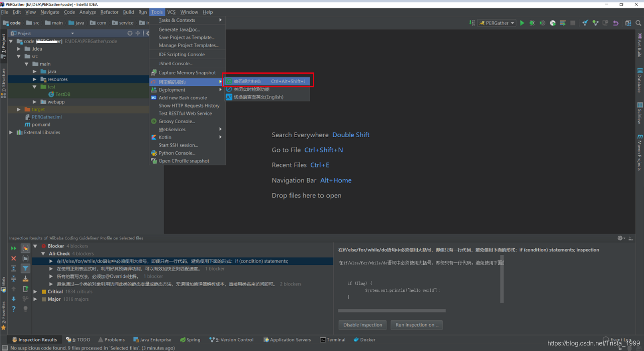644x351 pixels.
Task: Collapse all icon in Project panel header
Action: pos(138,33)
